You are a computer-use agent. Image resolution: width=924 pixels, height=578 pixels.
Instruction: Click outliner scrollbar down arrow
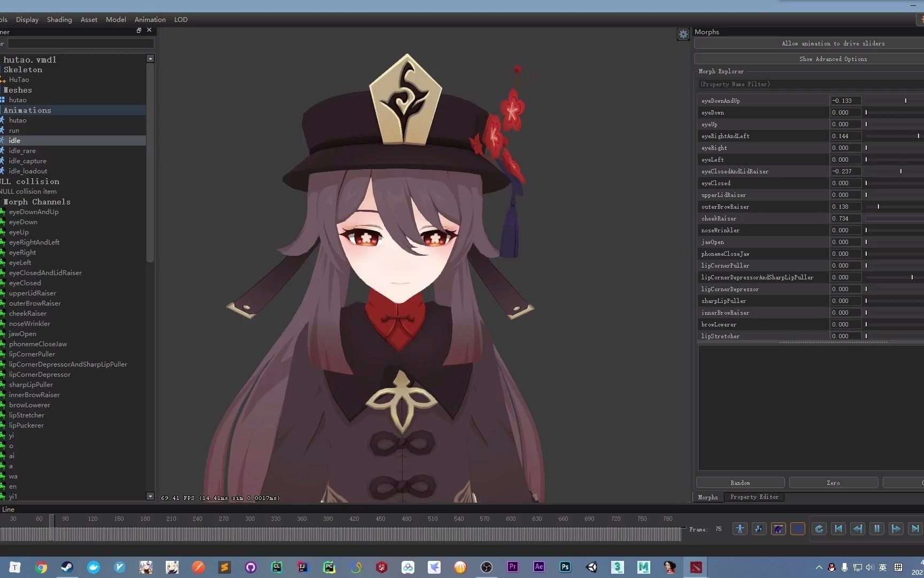tap(150, 496)
